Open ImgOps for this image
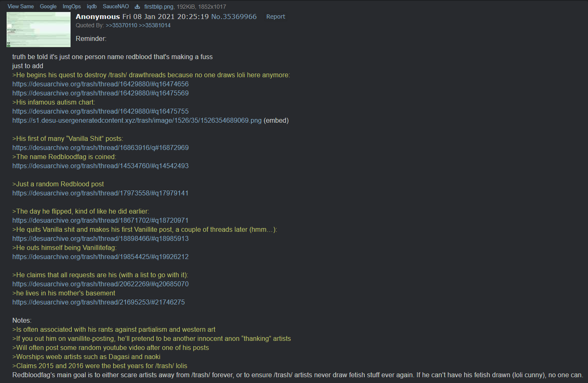Image resolution: width=588 pixels, height=383 pixels. [72, 7]
